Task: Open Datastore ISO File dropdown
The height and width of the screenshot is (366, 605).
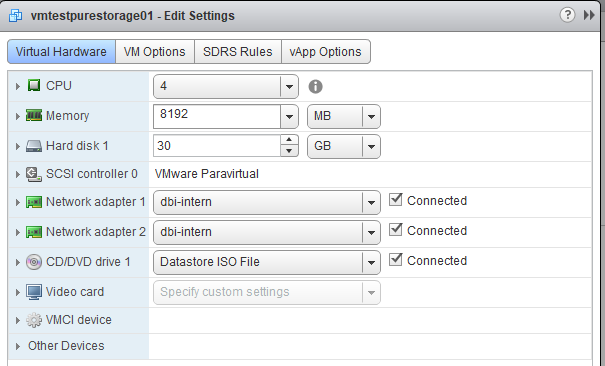Action: (x=267, y=262)
